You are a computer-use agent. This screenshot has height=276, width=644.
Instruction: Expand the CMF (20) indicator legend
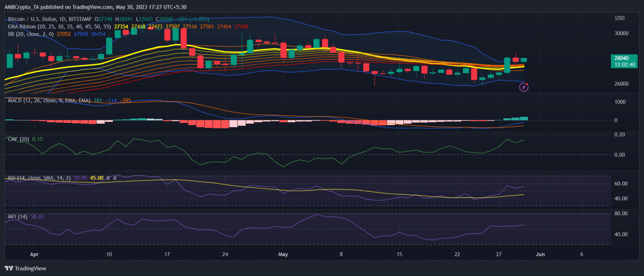click(19, 139)
